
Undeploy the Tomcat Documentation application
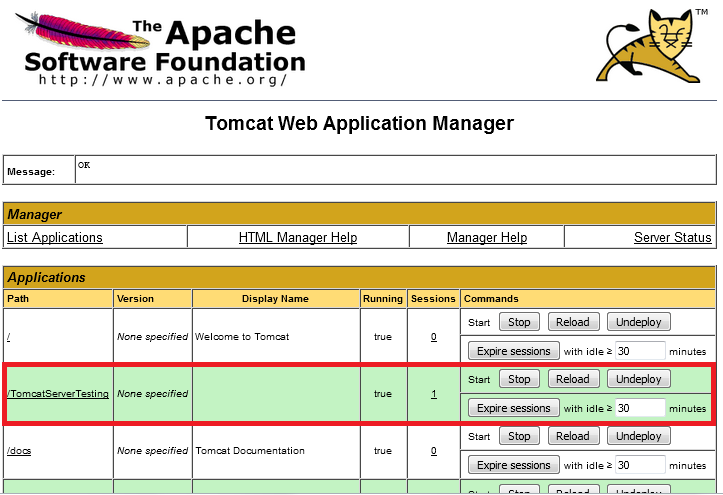(639, 436)
